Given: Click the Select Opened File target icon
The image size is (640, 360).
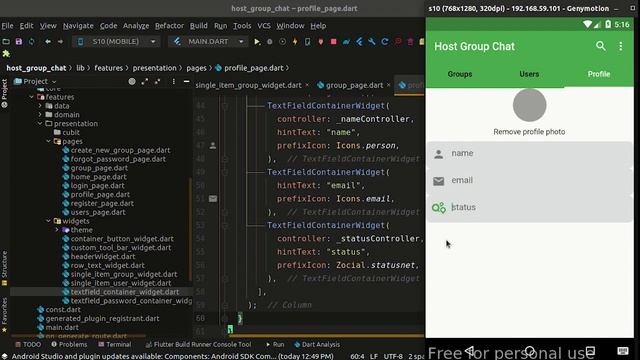Looking at the screenshot, I should pos(132,82).
